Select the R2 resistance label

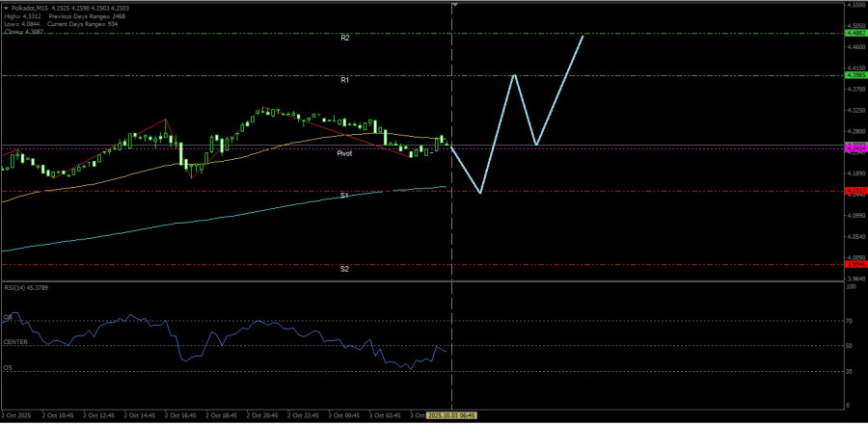(x=344, y=38)
